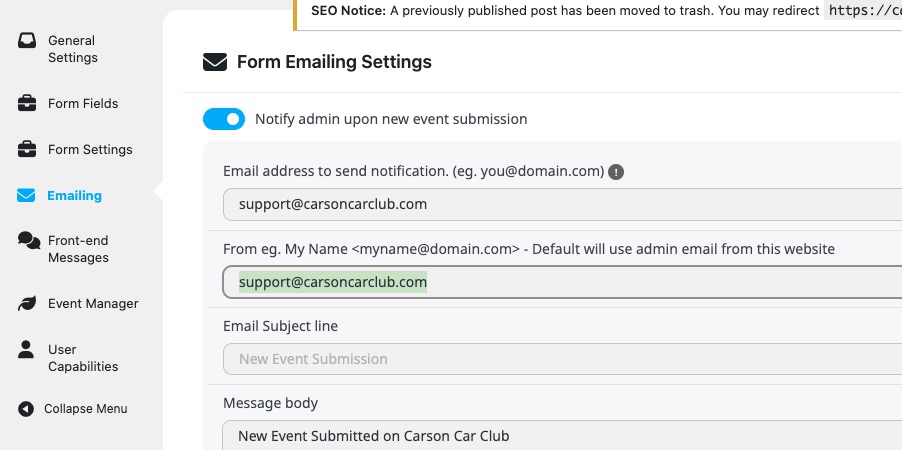Click the Email Subject line field

coord(560,359)
